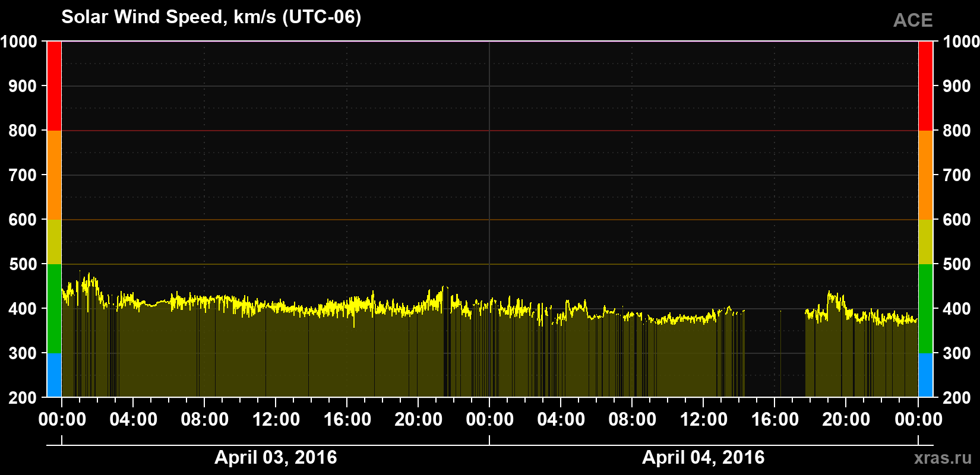The width and height of the screenshot is (980, 475).
Task: Click the '08:00' time label on April 04
Action: pyautogui.click(x=632, y=420)
